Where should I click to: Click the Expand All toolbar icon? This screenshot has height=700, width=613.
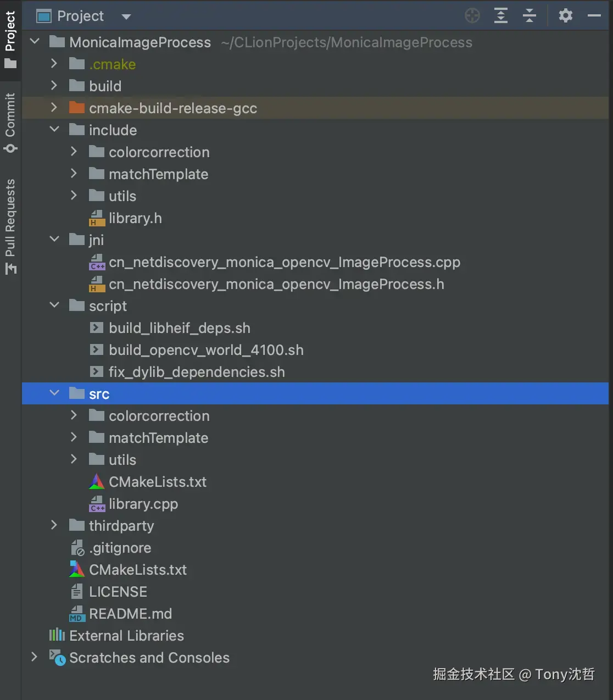(501, 16)
